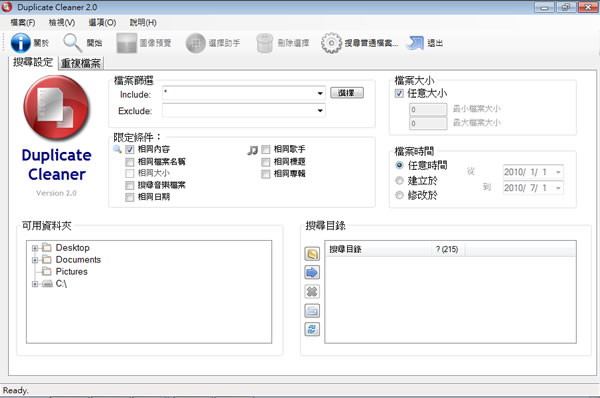Open the 說明(H) Help menu
The height and width of the screenshot is (398, 600).
pyautogui.click(x=143, y=23)
